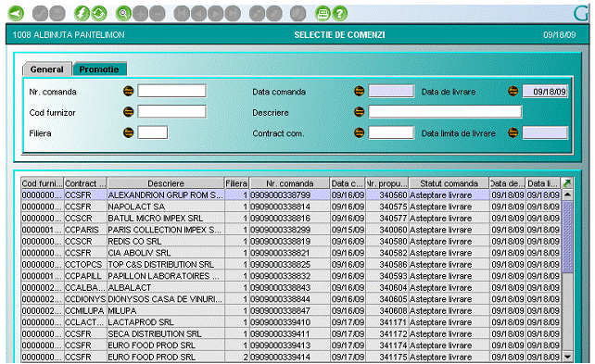The width and height of the screenshot is (595, 364).
Task: Select the NAPOLACT SA row
Action: (x=291, y=207)
